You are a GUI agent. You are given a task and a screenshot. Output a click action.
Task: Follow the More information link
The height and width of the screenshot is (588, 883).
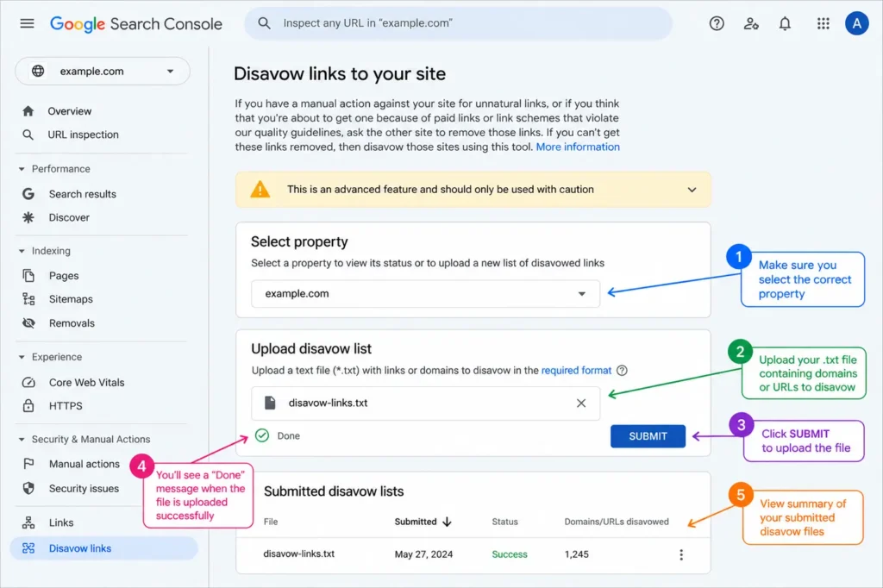point(578,147)
